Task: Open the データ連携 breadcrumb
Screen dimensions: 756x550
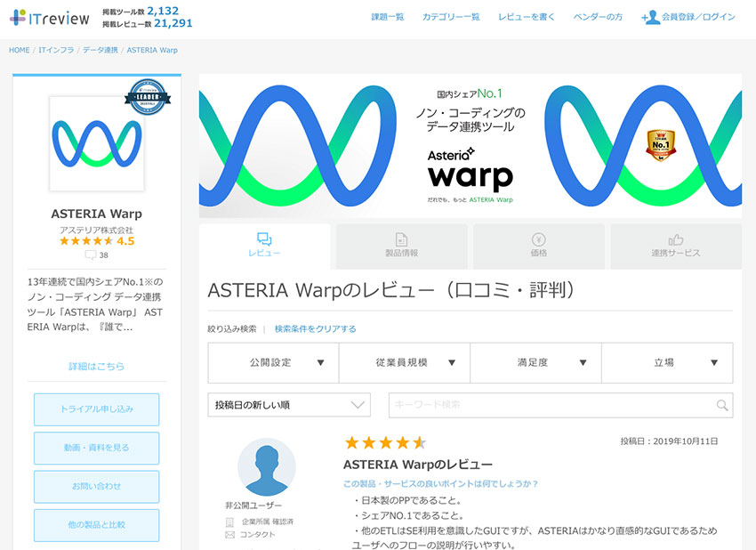Action: coord(101,50)
